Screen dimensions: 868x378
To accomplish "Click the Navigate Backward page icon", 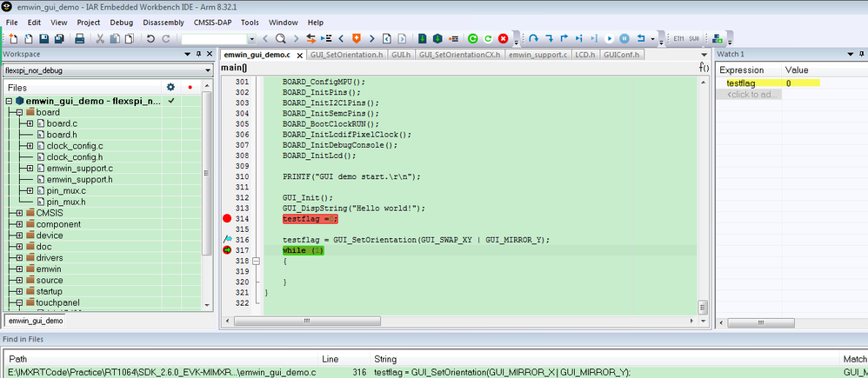I will click(x=387, y=39).
